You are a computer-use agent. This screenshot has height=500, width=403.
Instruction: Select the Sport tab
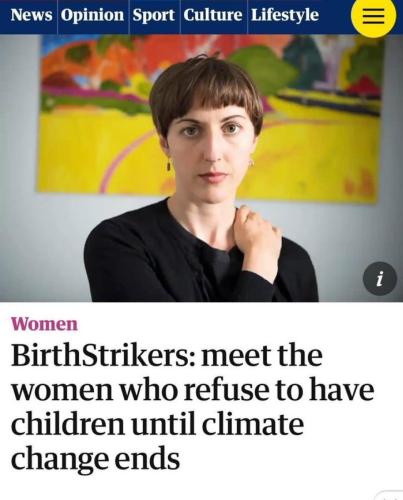(x=153, y=15)
